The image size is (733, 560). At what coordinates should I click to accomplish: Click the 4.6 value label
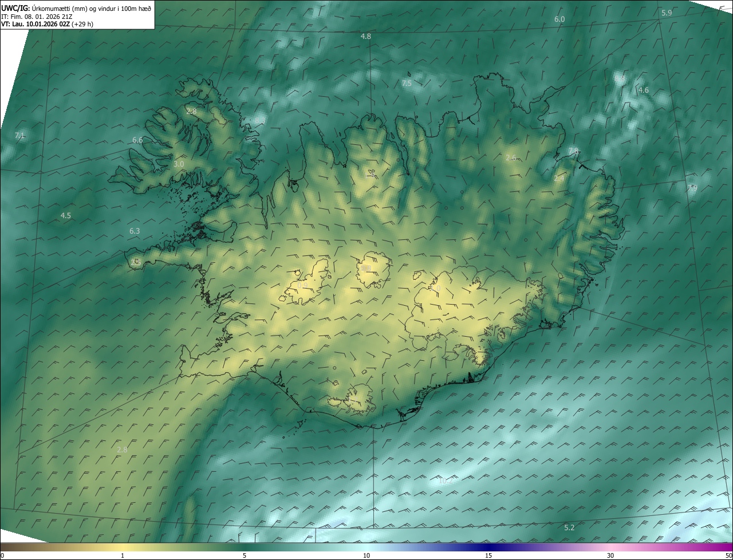pyautogui.click(x=644, y=90)
